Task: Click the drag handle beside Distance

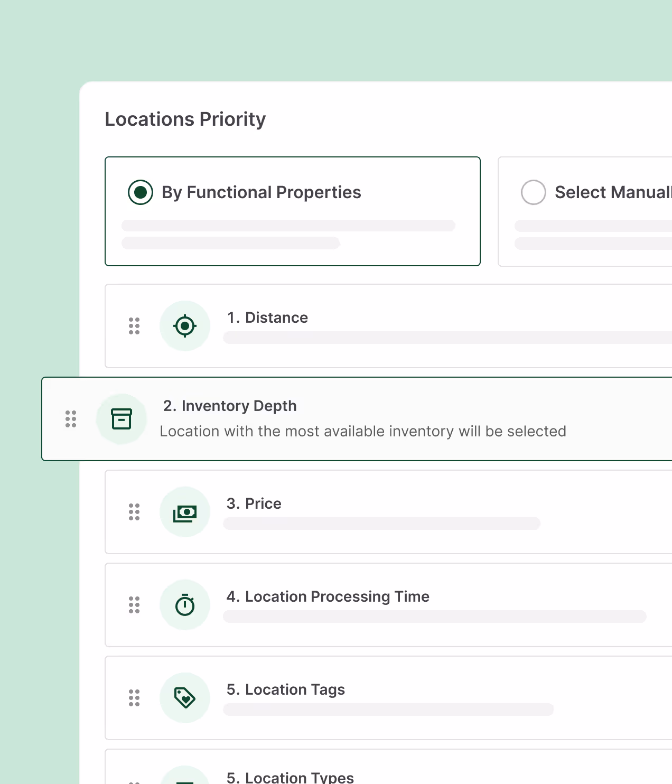Action: pos(134,325)
